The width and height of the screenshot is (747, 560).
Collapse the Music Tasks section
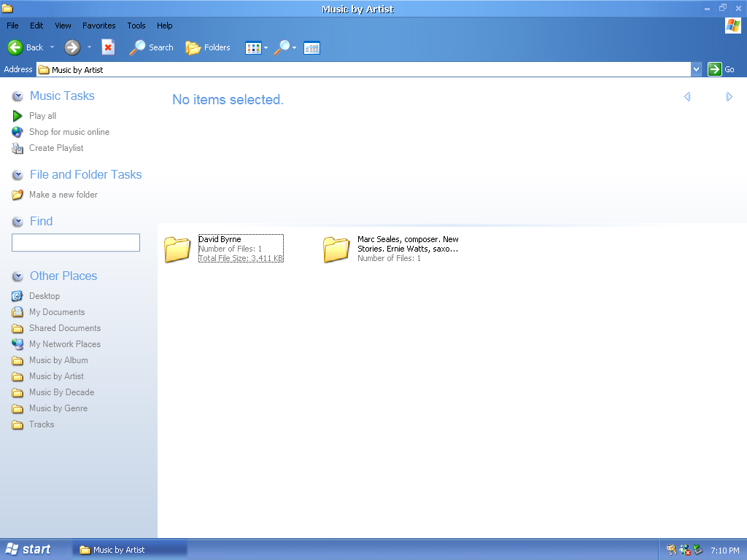pos(18,96)
